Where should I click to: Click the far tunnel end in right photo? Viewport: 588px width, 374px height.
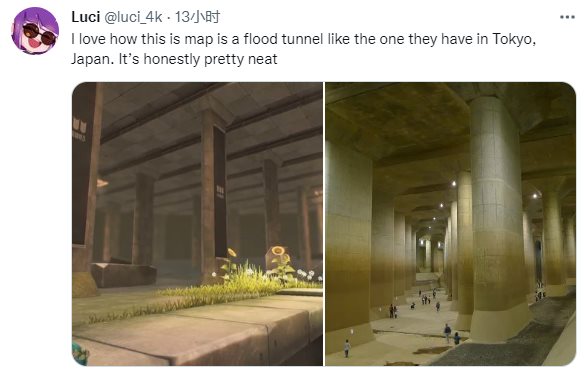[429, 257]
